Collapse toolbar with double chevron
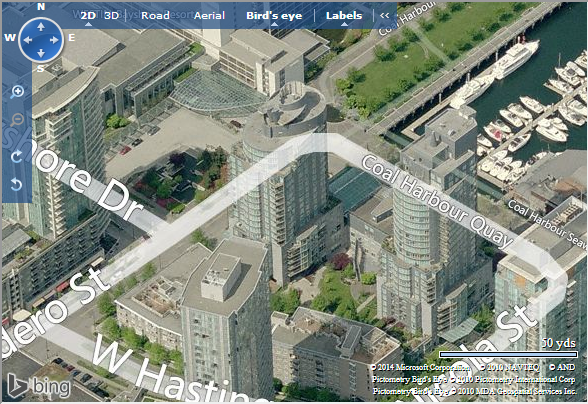 [x=384, y=15]
